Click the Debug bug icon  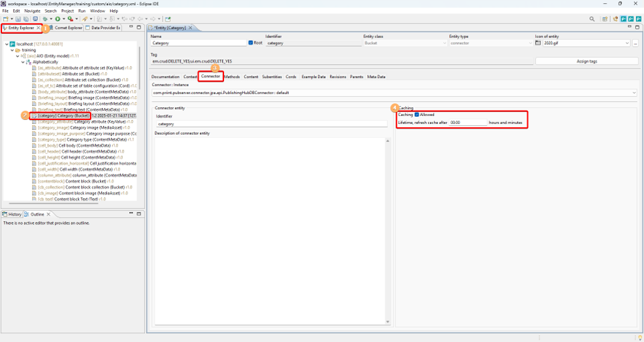click(45, 19)
